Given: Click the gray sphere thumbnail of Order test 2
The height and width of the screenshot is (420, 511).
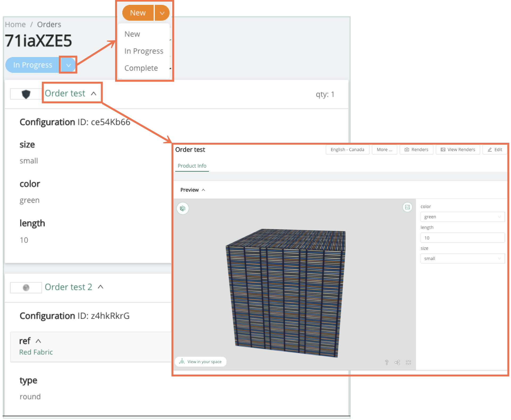Looking at the screenshot, I should coord(26,288).
